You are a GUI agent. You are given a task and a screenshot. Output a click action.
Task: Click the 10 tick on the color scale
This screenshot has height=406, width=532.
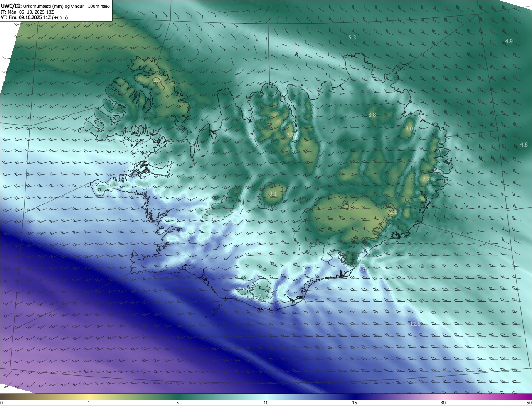pyautogui.click(x=266, y=403)
